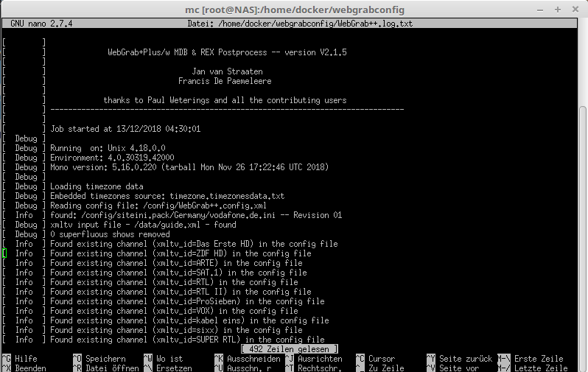Click the ^O Speichern shortcut

99,359
